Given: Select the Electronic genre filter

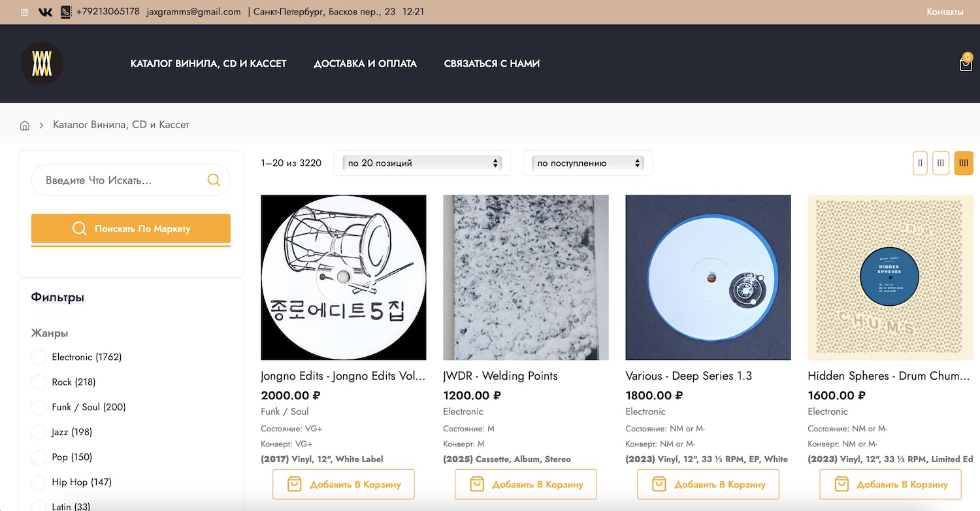Looking at the screenshot, I should coord(39,357).
